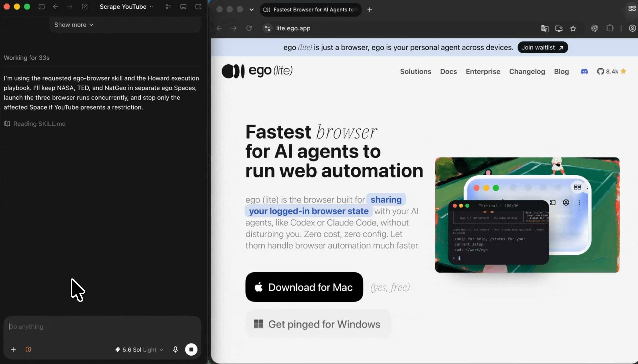Open the Docs page
Screen dimensions: 638x364
tap(448, 71)
